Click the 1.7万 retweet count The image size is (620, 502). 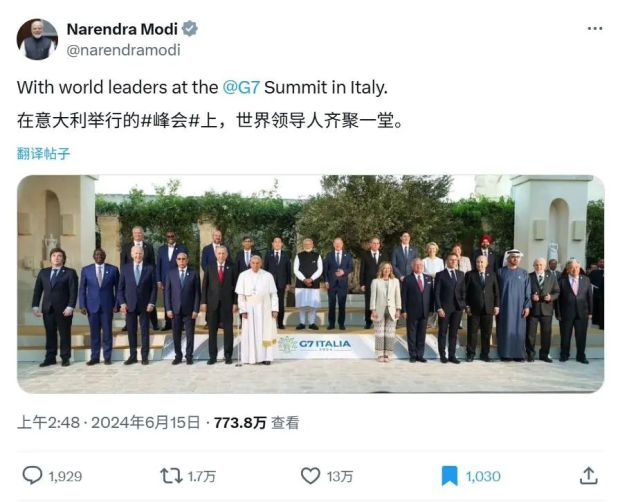click(203, 477)
